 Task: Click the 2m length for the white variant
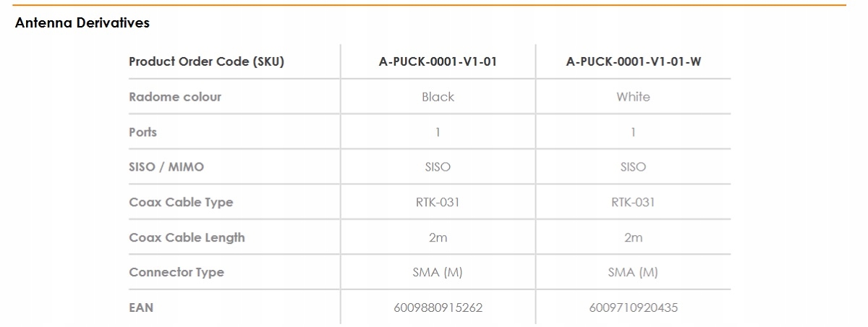(633, 237)
